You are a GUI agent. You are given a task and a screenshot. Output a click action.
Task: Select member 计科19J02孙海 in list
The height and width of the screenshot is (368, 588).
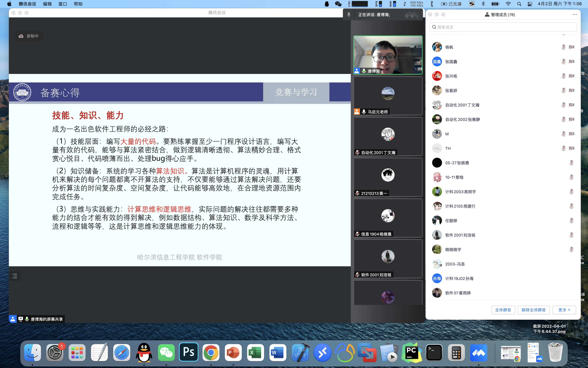503,278
